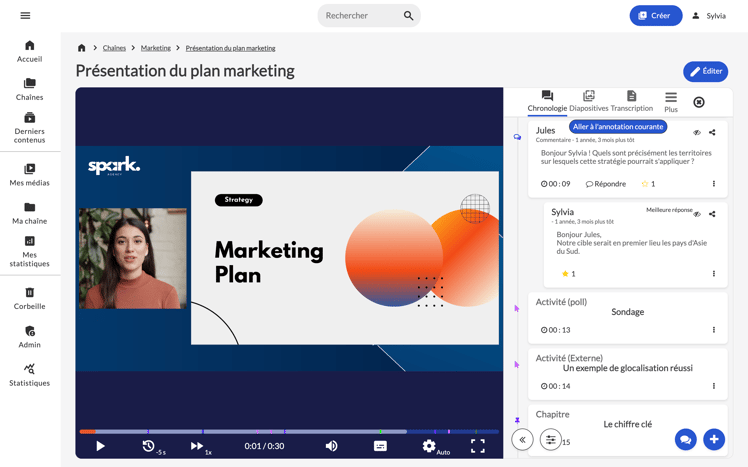Expand the Plus menu in side panel
The width and height of the screenshot is (748, 467).
671,101
